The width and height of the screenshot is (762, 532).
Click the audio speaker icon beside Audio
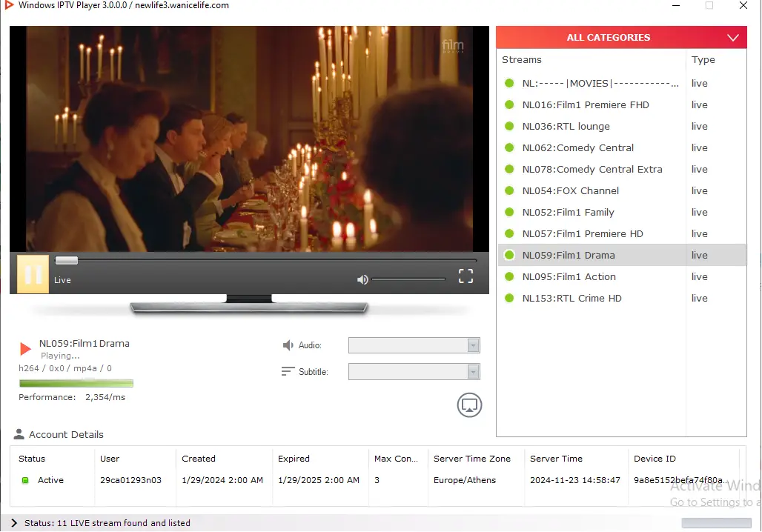tap(288, 345)
